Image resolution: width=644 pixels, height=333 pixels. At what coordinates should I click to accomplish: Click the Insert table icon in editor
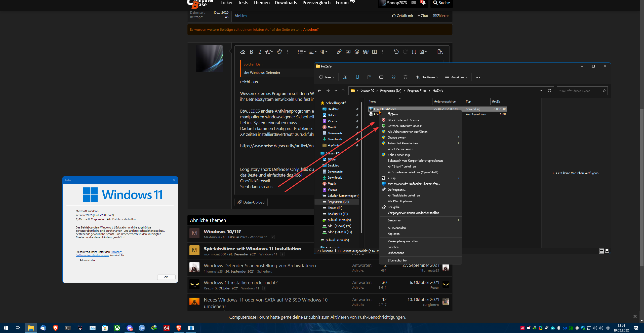(x=375, y=52)
